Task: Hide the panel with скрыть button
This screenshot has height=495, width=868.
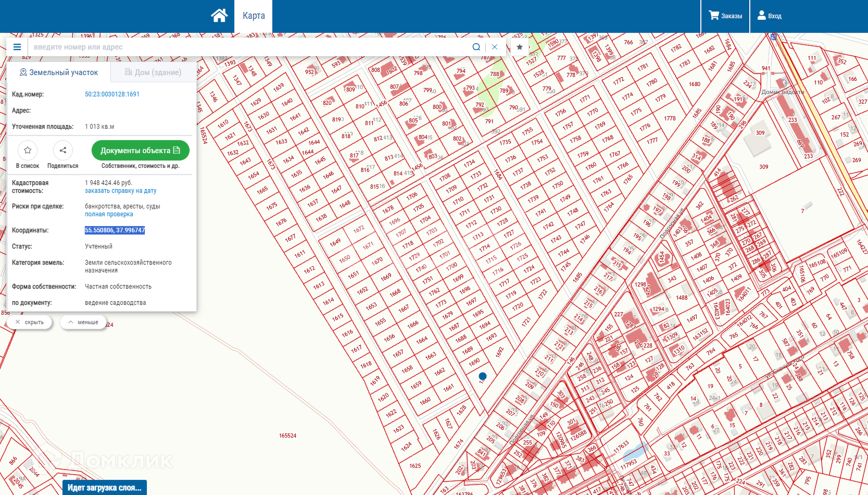Action: point(30,322)
